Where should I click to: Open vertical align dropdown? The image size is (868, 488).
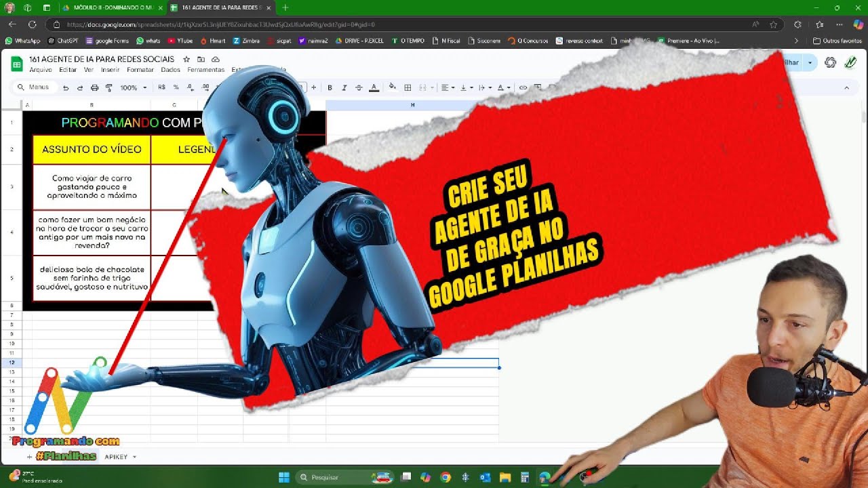point(467,87)
